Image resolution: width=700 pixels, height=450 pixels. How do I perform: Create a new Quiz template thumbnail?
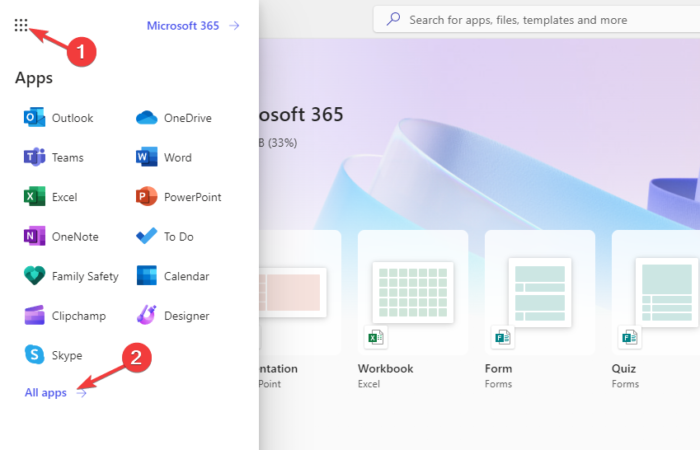click(656, 292)
